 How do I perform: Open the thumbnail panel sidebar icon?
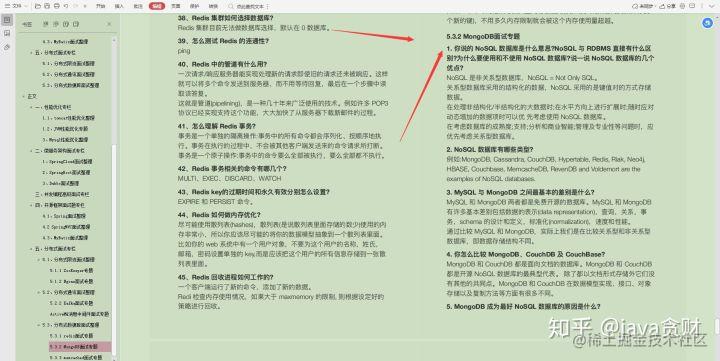coord(7,34)
